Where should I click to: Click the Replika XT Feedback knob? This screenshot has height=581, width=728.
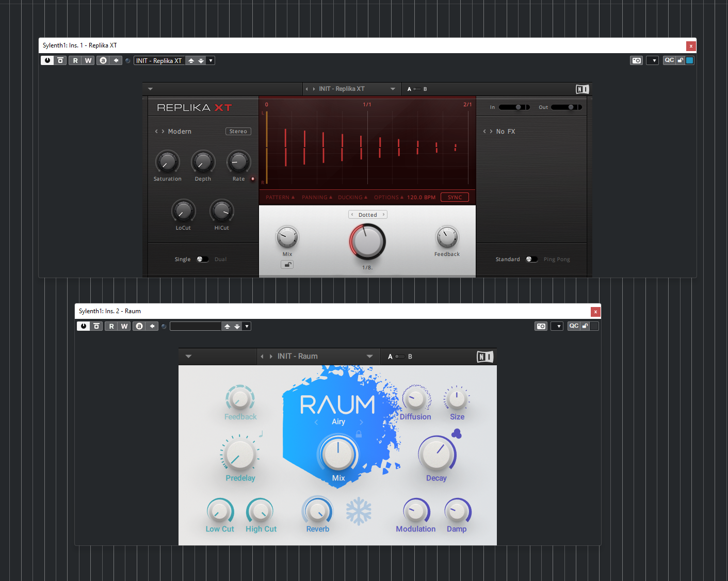pyautogui.click(x=447, y=237)
